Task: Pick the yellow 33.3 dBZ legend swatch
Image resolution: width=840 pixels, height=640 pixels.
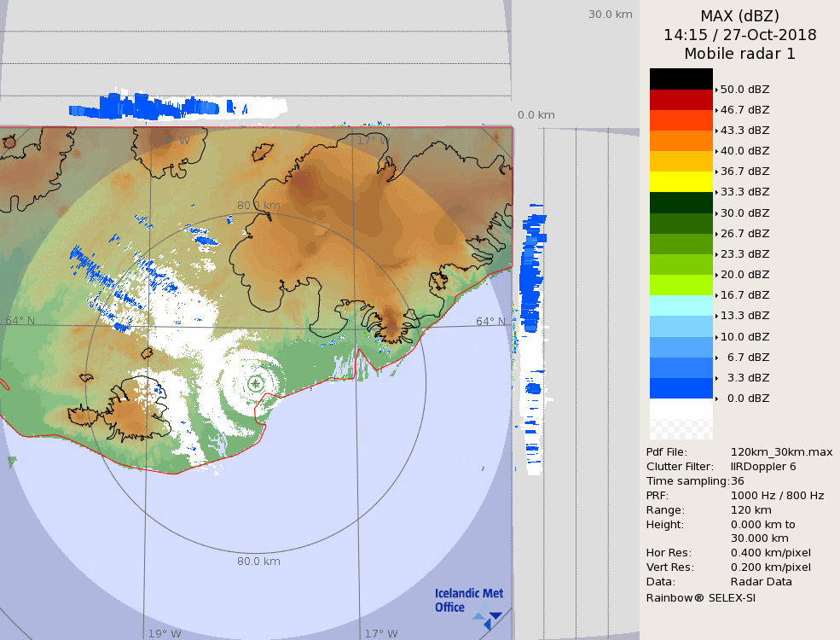Action: (x=681, y=182)
